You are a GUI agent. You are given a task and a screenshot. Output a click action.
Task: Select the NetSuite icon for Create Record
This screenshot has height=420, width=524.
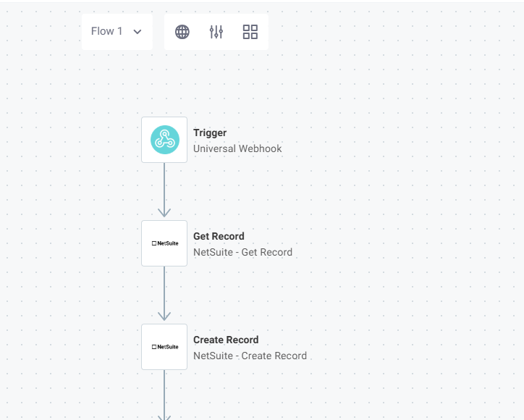coord(164,347)
